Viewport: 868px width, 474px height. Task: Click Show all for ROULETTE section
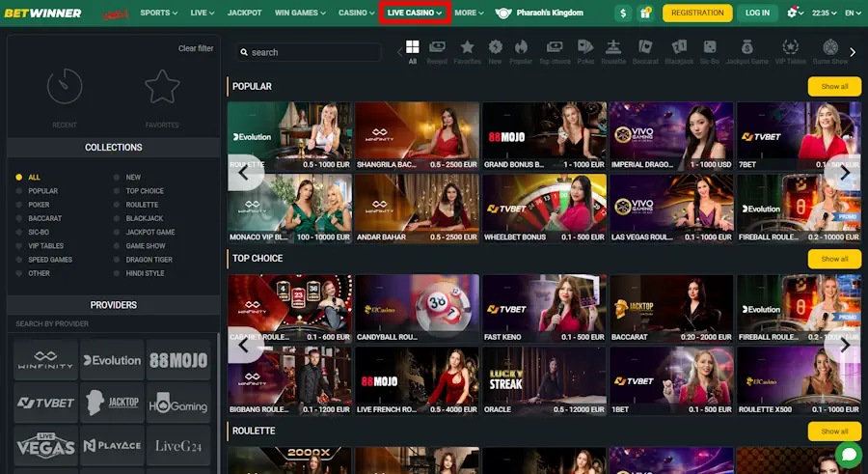(x=834, y=432)
